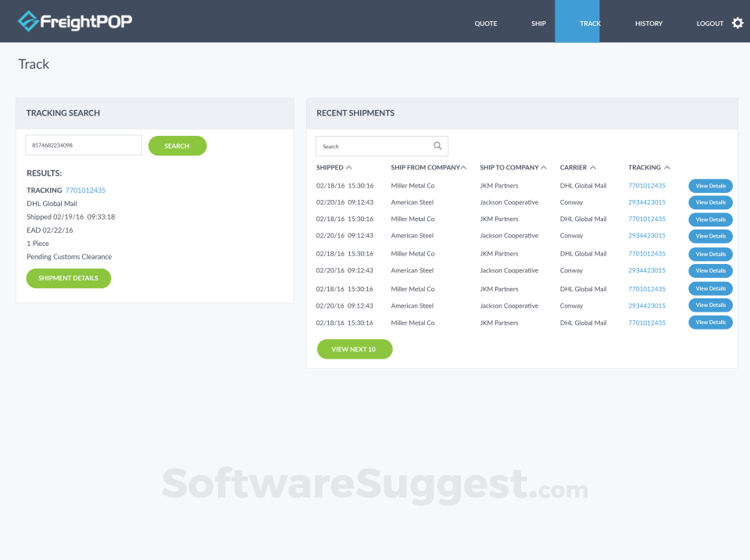Open the HISTORY tab

pos(648,23)
